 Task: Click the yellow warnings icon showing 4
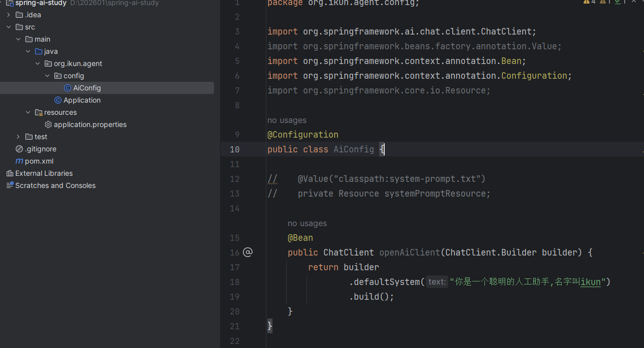587,2
